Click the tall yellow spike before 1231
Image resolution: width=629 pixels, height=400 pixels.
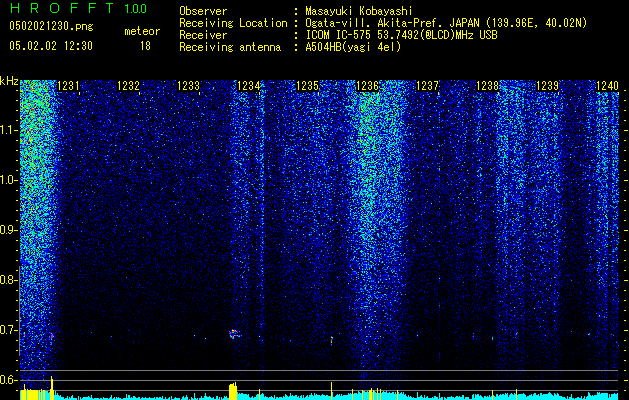click(52, 388)
